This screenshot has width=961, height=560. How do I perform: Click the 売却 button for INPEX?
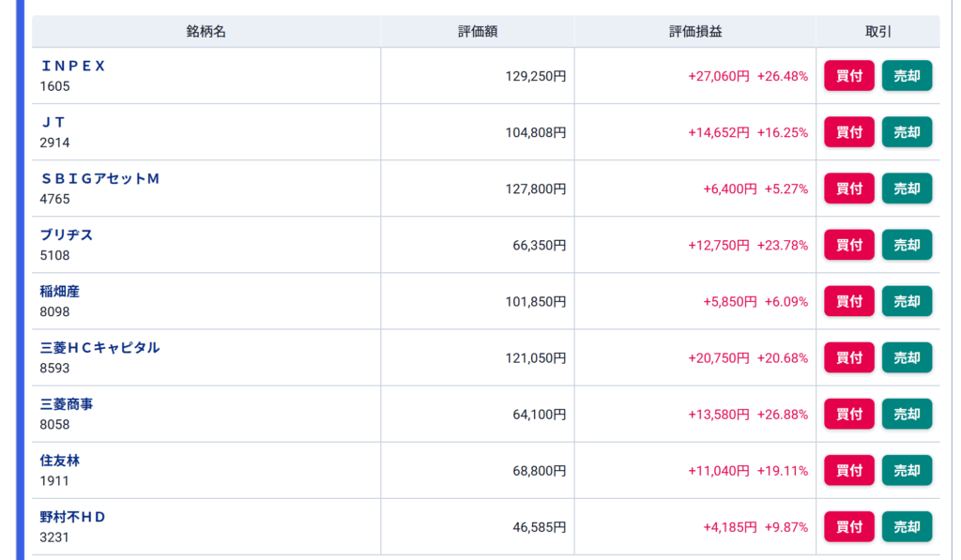(x=908, y=75)
